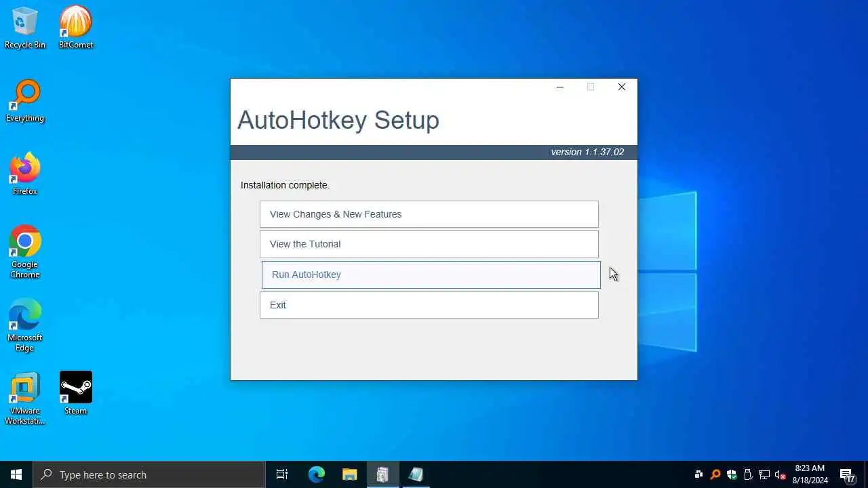Open notification center with 17 notifications
Viewport: 868px width, 488px height.
pos(848,474)
